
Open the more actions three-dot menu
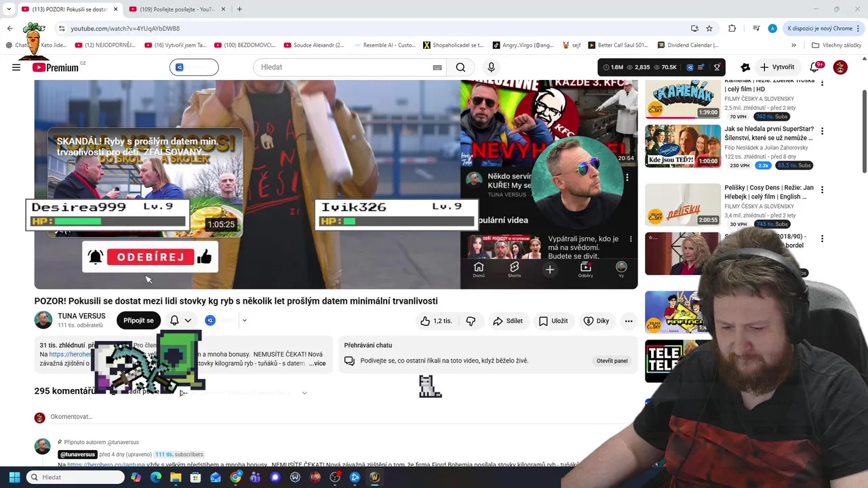[629, 321]
